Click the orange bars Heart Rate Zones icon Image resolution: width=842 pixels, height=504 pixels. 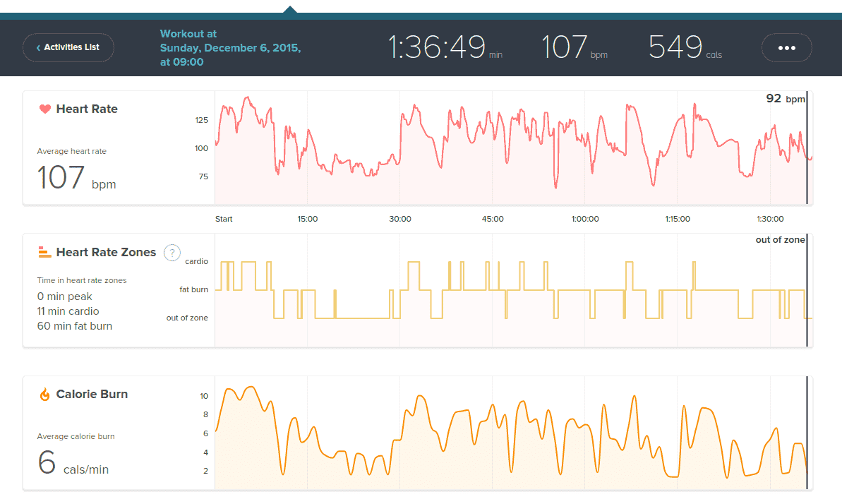[44, 252]
